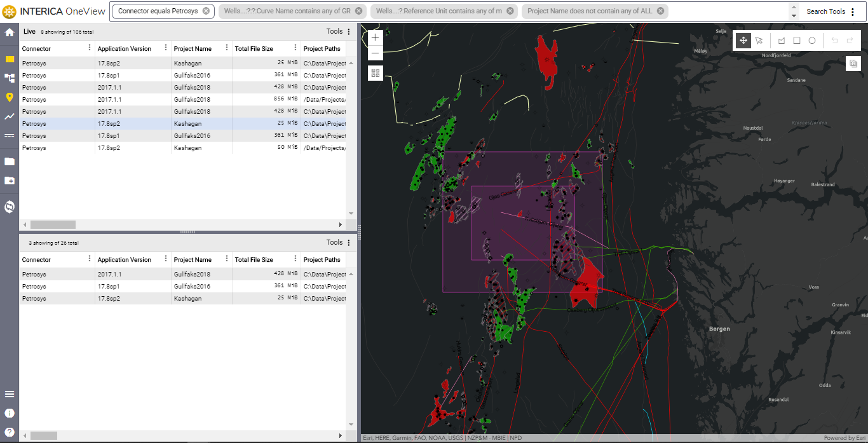Click lower table horizontal scrollbar thumb
Viewport: 868px width, 443px height.
coord(44,435)
